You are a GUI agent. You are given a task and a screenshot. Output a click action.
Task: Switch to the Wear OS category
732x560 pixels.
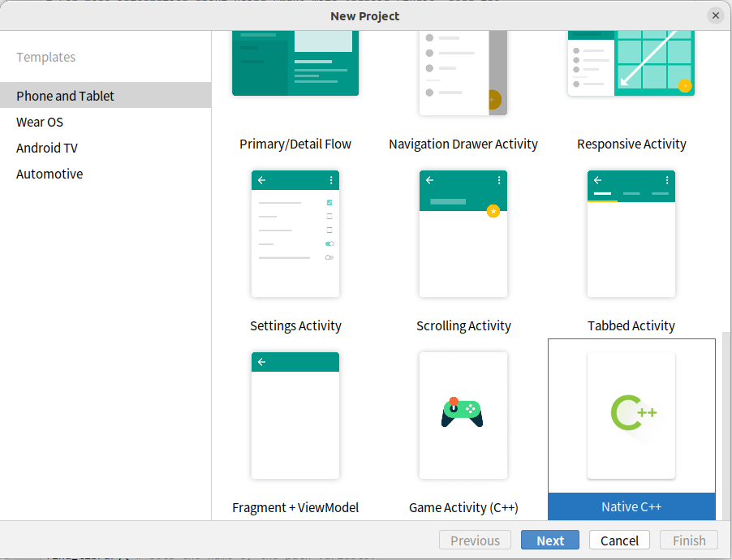pyautogui.click(x=39, y=122)
